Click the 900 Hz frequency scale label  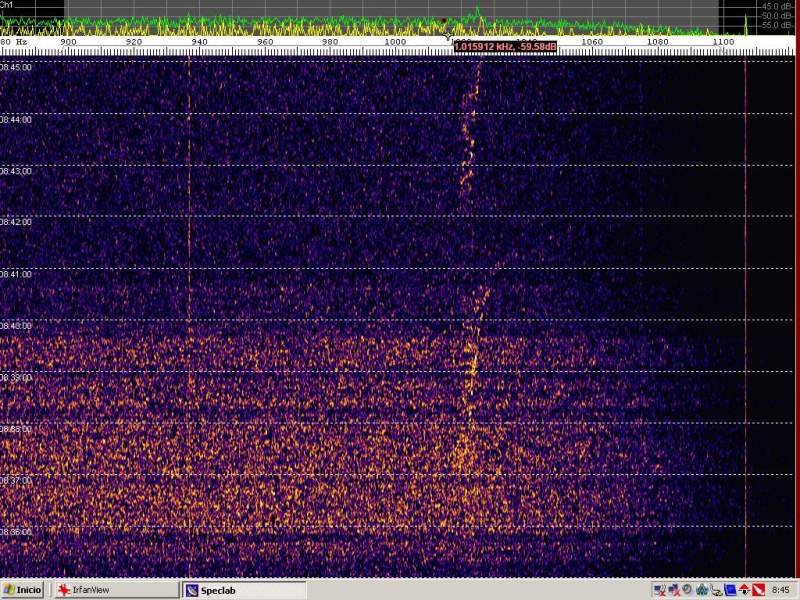click(x=68, y=42)
